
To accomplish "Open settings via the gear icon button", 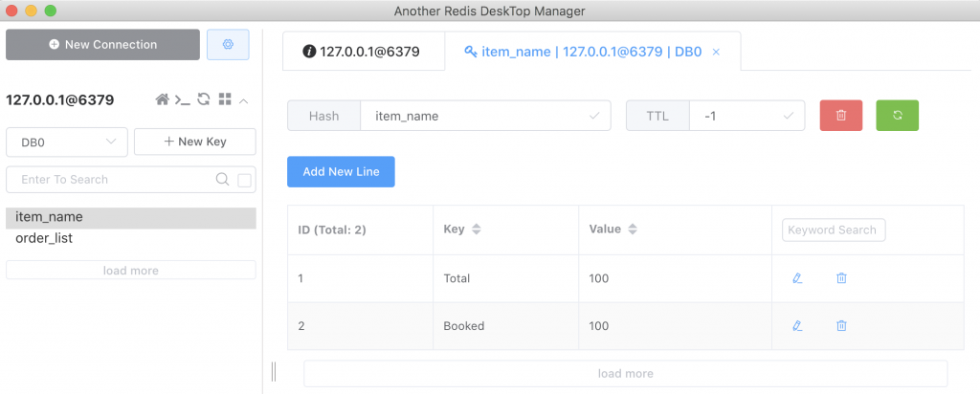I will (228, 44).
